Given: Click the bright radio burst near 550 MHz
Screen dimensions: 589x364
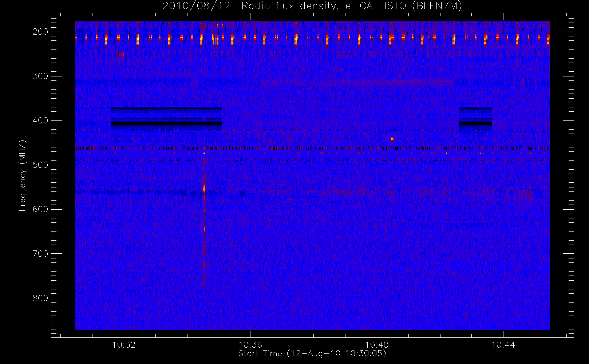Looking at the screenshot, I should 204,189.
